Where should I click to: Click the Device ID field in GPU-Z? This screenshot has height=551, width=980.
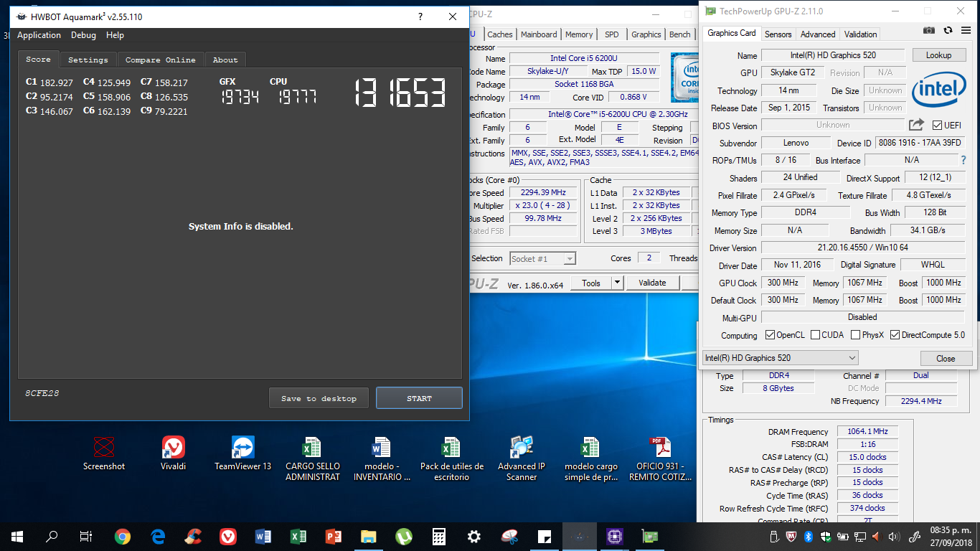tap(920, 143)
